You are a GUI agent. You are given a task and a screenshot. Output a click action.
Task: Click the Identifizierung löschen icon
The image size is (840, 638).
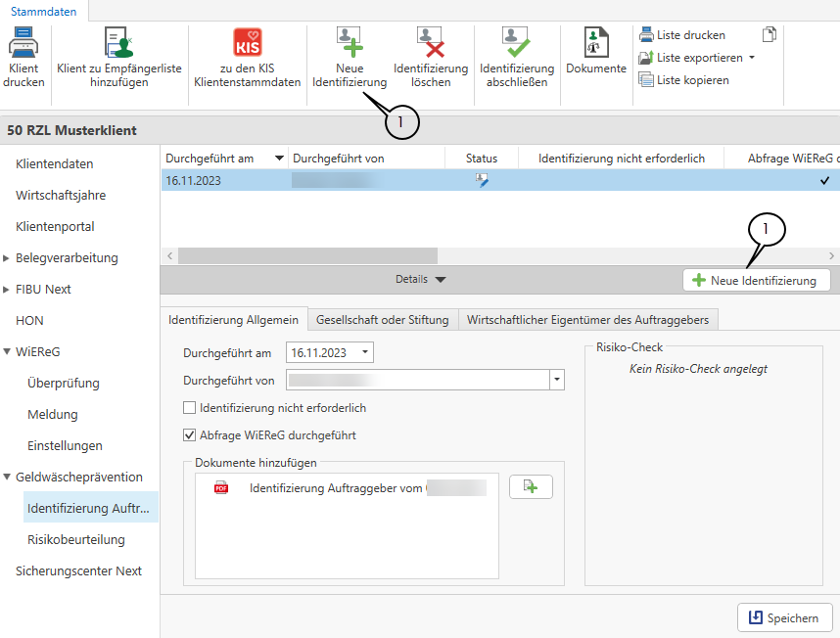[431, 43]
